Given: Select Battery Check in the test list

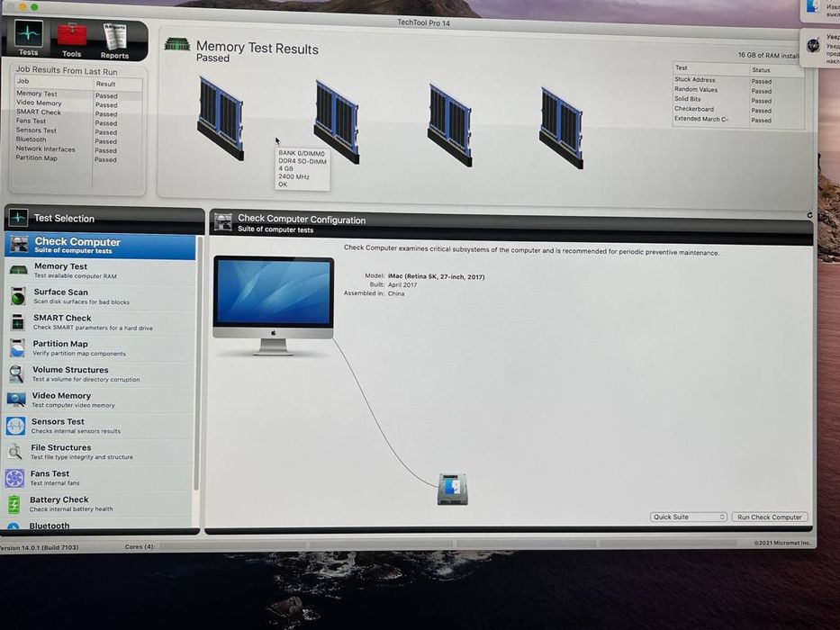Looking at the screenshot, I should pos(97,504).
